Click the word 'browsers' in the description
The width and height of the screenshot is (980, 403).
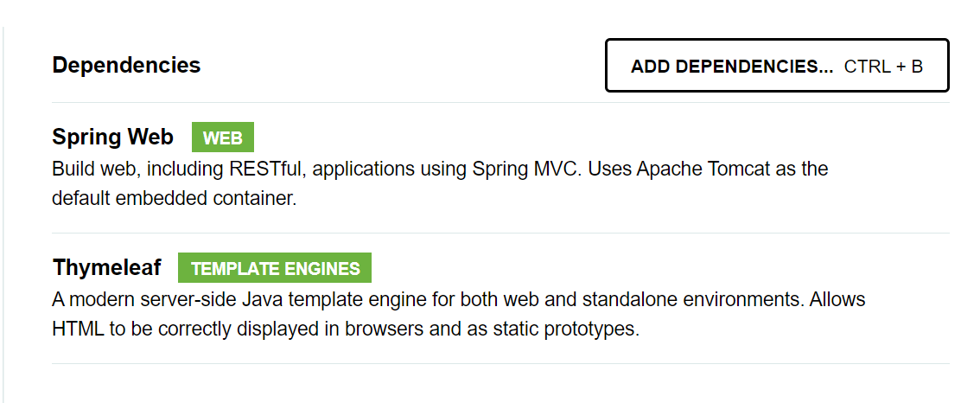point(375,329)
